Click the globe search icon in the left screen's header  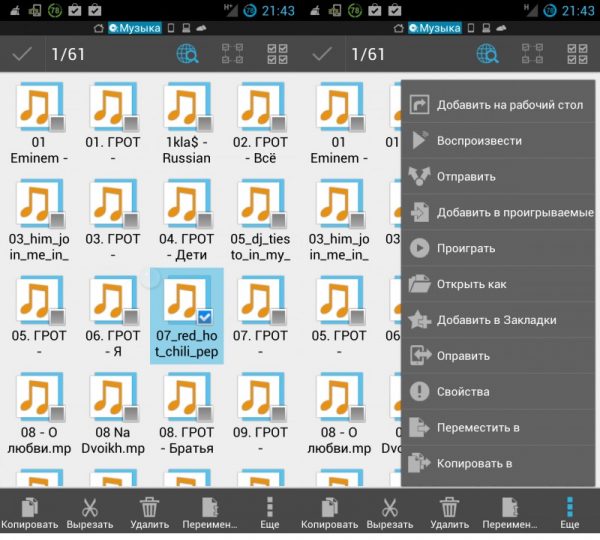(x=187, y=54)
